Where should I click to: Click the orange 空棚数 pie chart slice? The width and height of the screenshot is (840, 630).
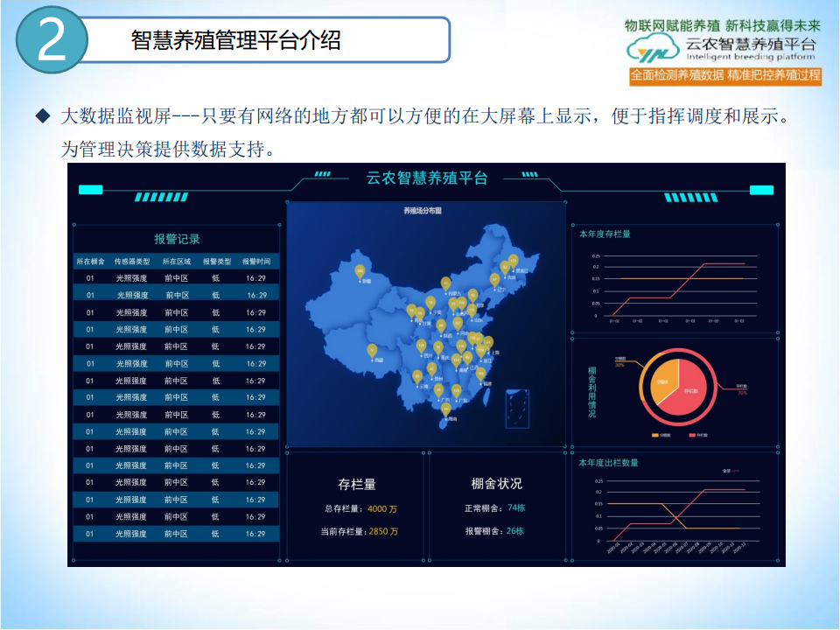click(x=662, y=381)
